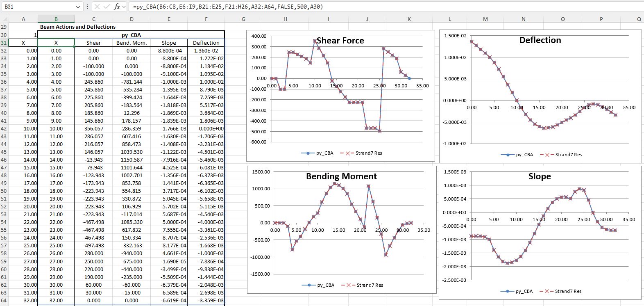Select the Bend. Mom. header cell
Viewport: 644px width, 306px height.
pos(131,43)
